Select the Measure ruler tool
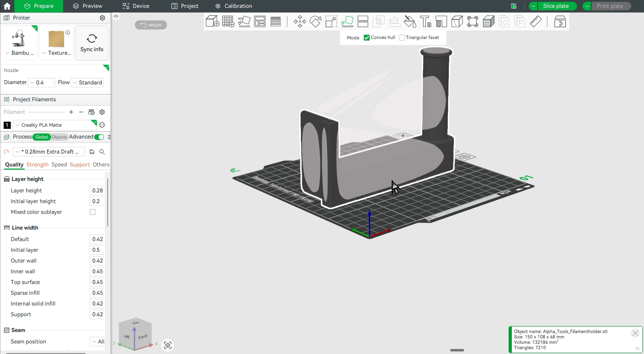Image resolution: width=644 pixels, height=354 pixels. pos(536,21)
